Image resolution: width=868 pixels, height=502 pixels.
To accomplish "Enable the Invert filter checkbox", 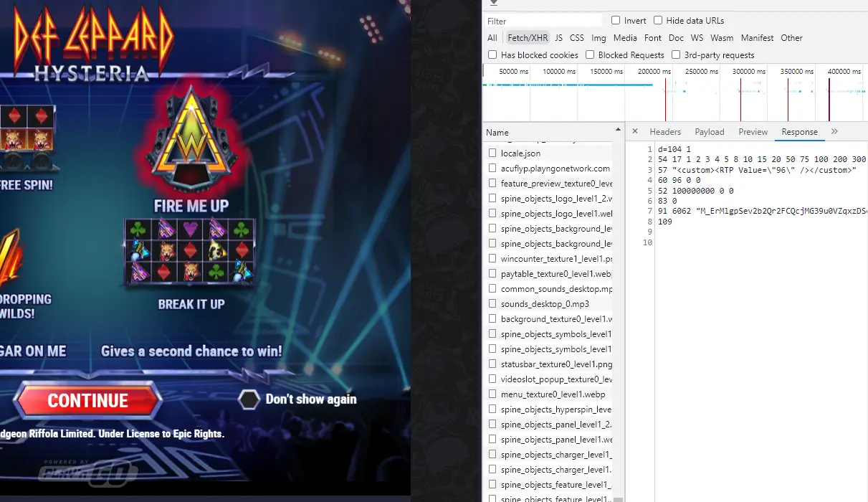I will [x=616, y=21].
